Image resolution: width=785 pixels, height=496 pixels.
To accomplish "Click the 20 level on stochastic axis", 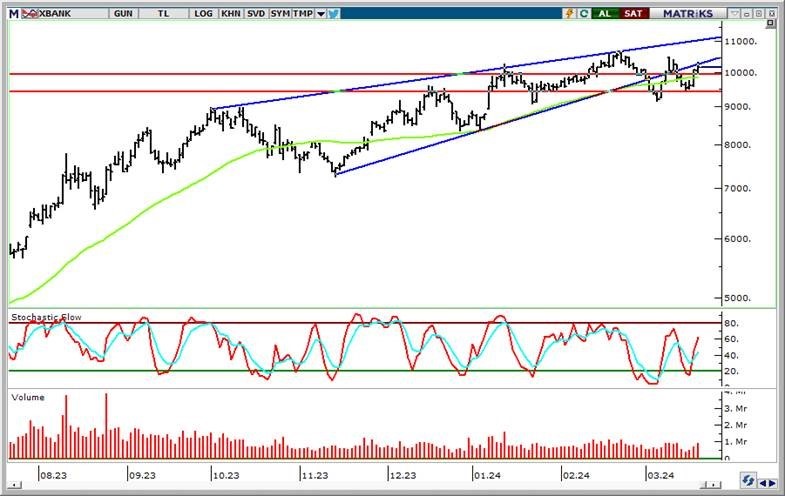I will [732, 371].
